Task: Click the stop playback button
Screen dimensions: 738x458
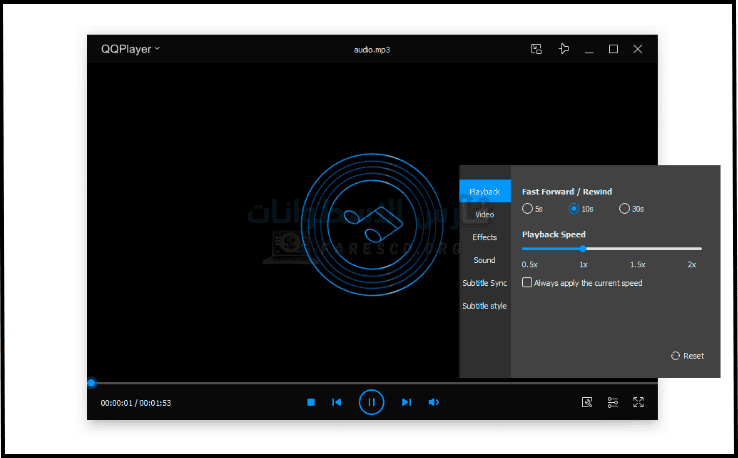Action: 311,402
